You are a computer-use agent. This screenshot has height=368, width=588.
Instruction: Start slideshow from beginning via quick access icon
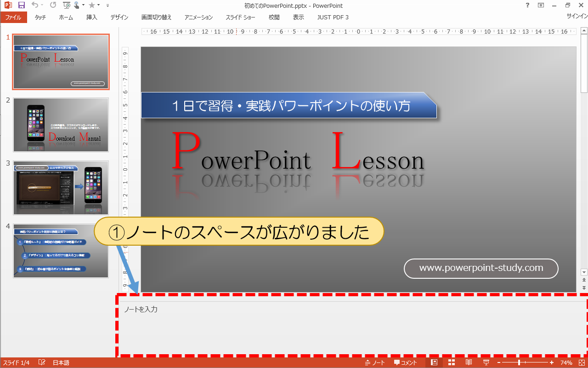click(67, 6)
